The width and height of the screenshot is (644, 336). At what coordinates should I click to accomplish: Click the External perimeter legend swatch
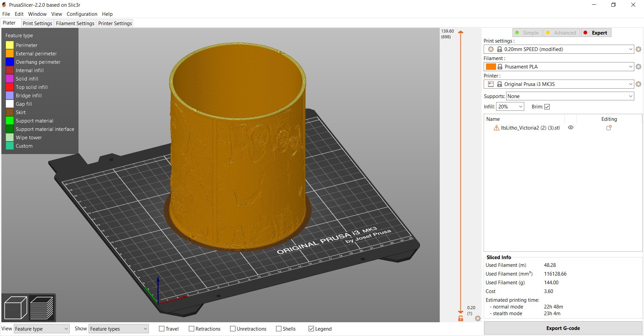point(10,53)
